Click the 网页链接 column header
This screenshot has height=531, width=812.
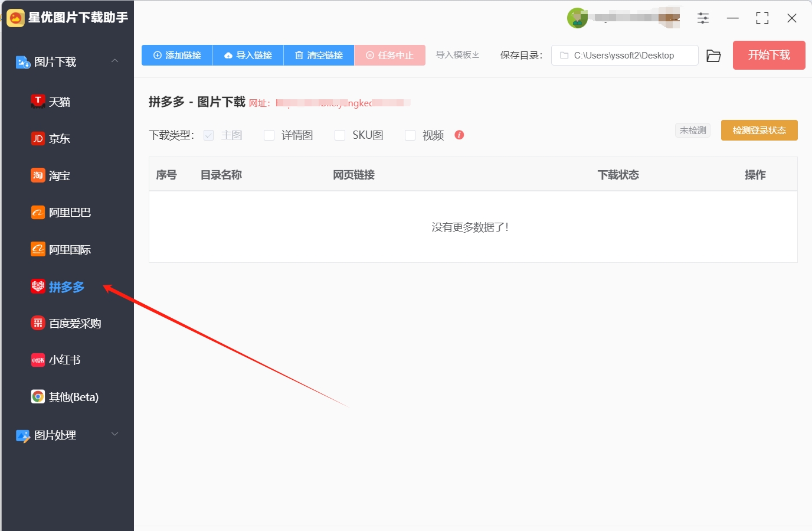pos(354,175)
